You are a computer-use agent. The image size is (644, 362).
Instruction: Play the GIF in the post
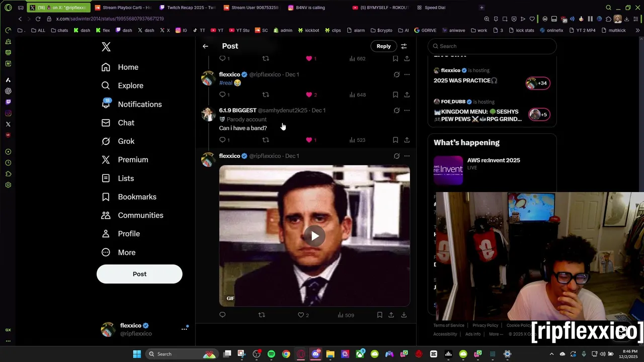[x=314, y=236]
